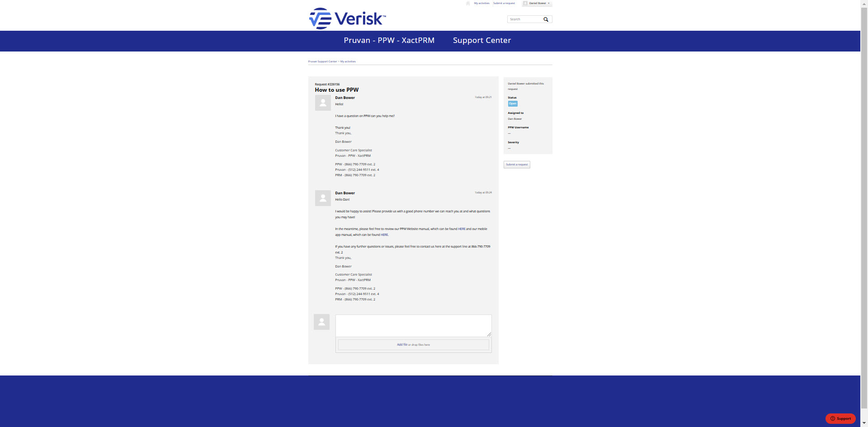Click the page scrollbar down arrow

[x=864, y=423]
